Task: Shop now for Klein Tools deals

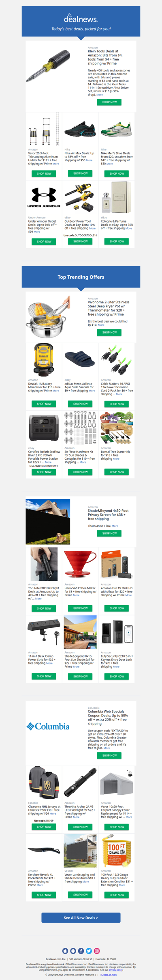Action: (x=109, y=102)
